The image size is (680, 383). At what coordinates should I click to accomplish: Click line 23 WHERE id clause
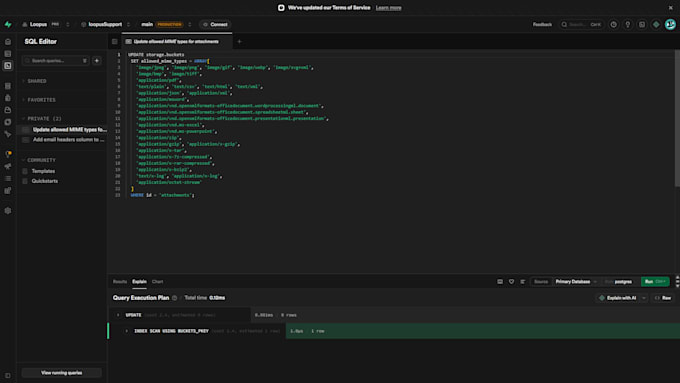coord(163,195)
